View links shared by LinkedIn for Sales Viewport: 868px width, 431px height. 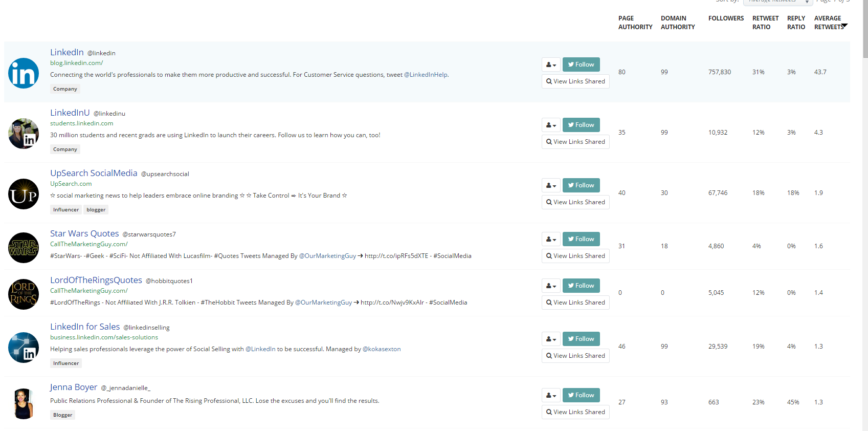click(x=575, y=356)
